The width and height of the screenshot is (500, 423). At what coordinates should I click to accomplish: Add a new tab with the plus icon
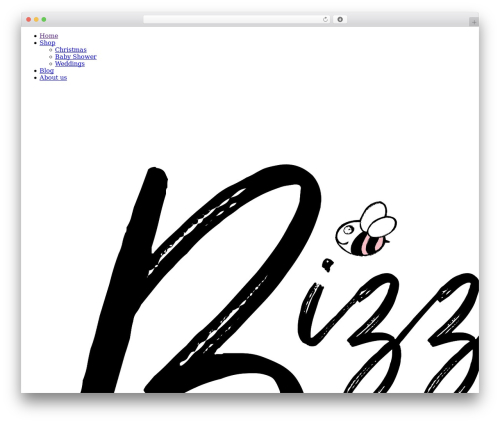pos(474,22)
